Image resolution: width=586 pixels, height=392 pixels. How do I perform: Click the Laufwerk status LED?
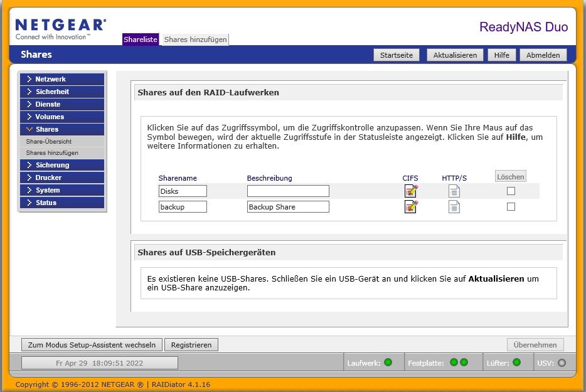(388, 363)
